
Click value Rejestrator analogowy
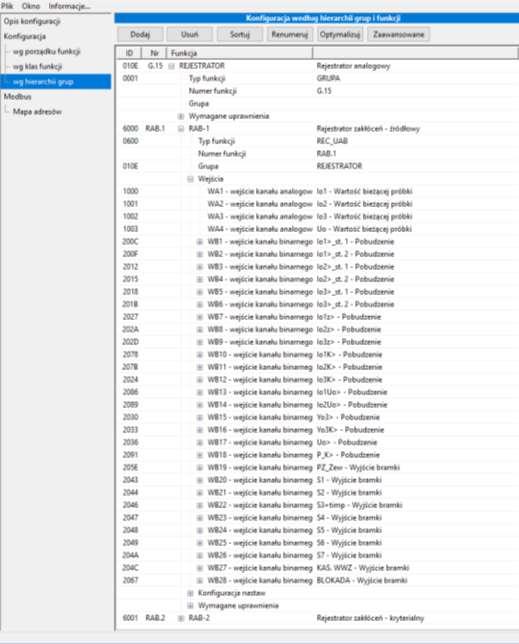(354, 66)
